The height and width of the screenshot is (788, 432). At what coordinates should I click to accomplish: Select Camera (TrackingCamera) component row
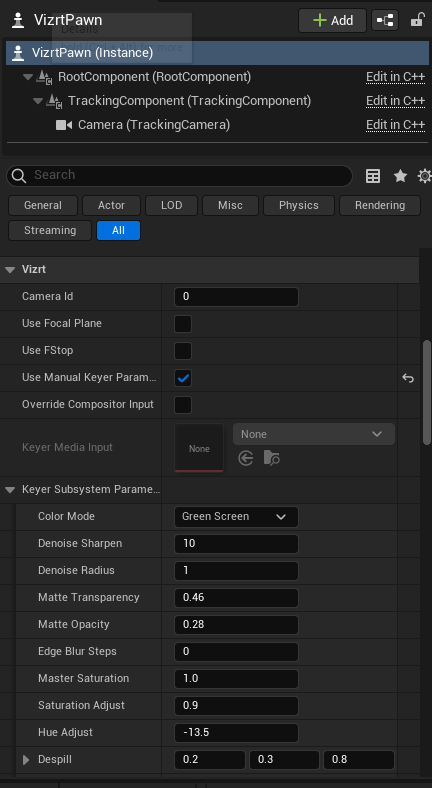[x=218, y=125]
